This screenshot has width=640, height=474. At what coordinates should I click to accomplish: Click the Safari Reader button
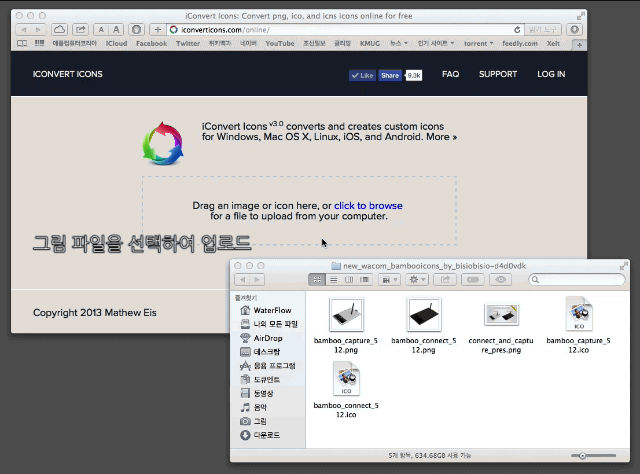tap(542, 29)
